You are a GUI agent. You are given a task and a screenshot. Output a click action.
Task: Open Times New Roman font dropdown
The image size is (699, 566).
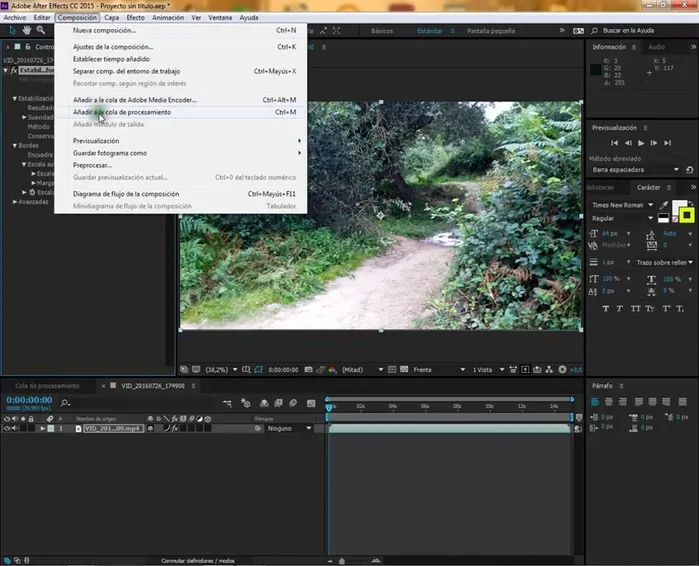622,205
